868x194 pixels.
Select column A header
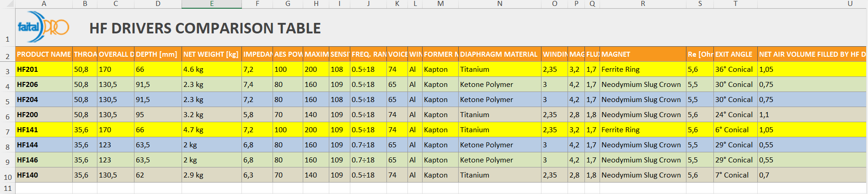click(44, 4)
